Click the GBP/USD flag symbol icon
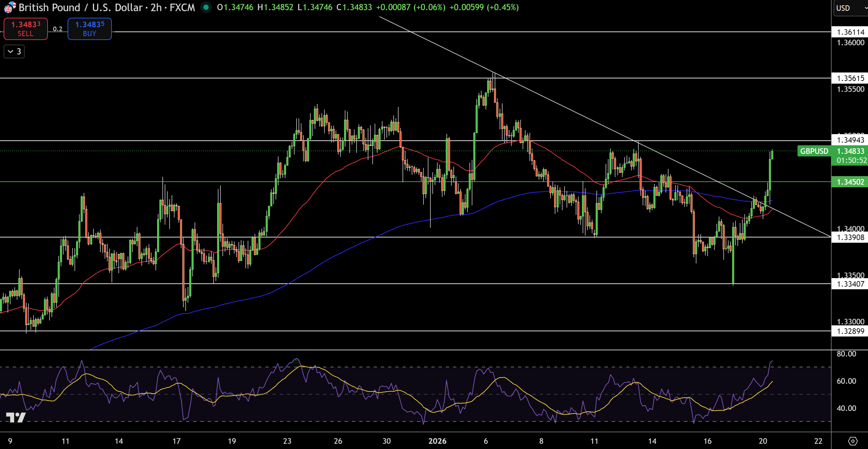The image size is (868, 449). tap(10, 7)
